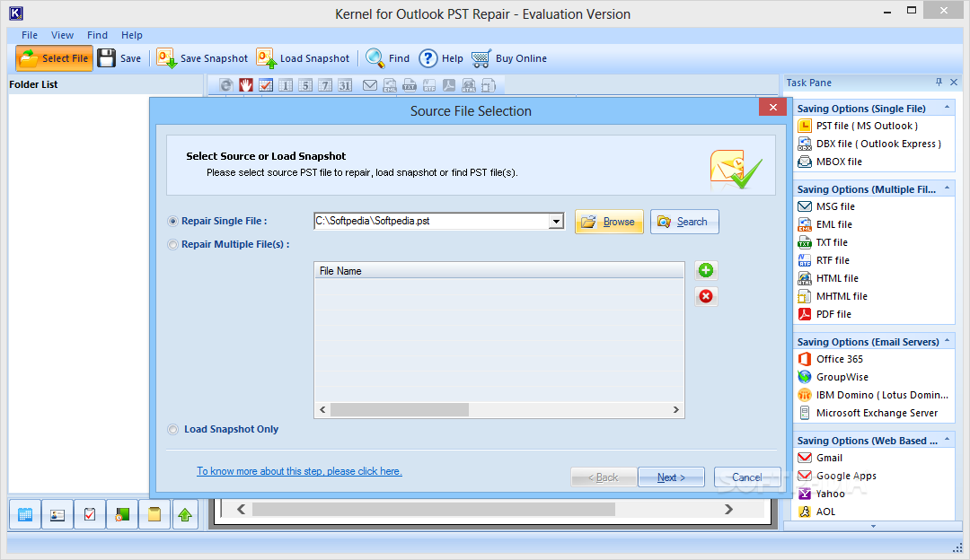Screen dimensions: 970x560
Task: Collapse Saving Options (Email Servers) section
Action: tap(947, 340)
